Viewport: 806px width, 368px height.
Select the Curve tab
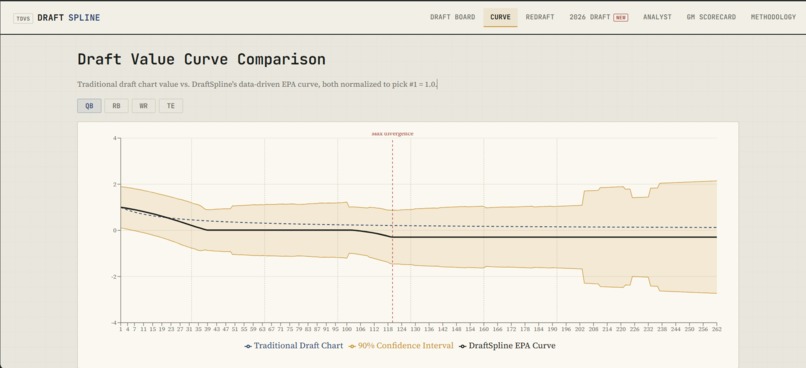(500, 17)
